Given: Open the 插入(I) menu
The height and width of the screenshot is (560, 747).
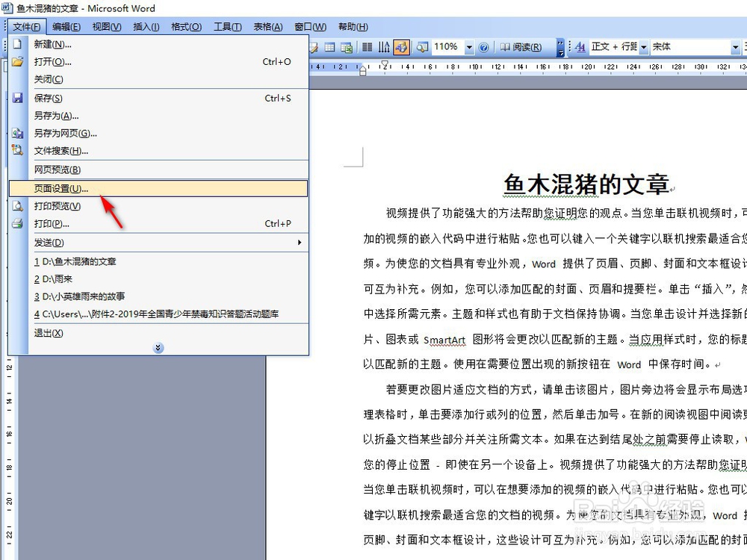Looking at the screenshot, I should 146,27.
